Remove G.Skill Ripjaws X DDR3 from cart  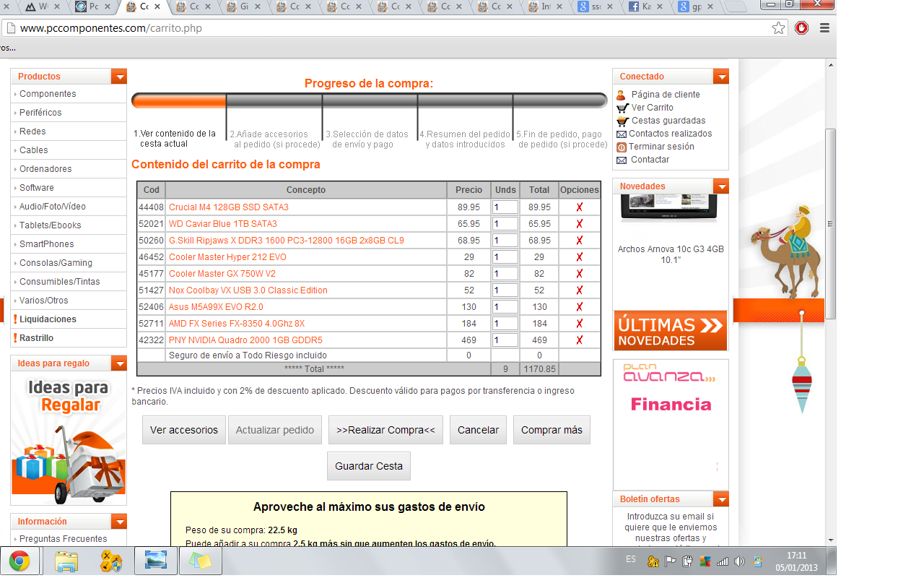[579, 241]
